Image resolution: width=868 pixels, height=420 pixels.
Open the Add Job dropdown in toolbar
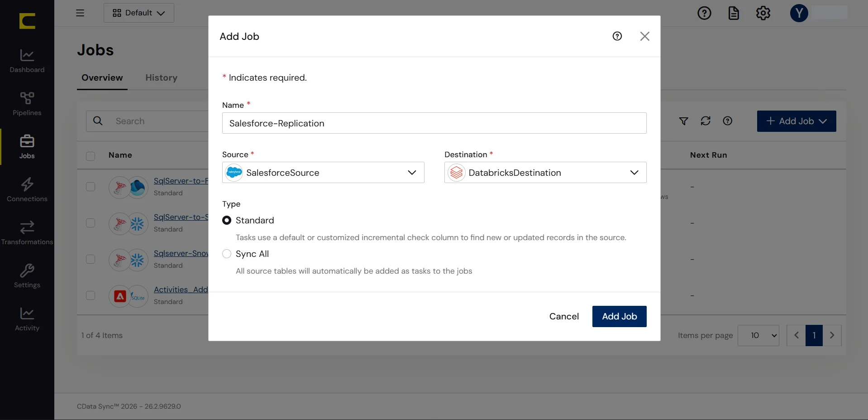point(796,121)
